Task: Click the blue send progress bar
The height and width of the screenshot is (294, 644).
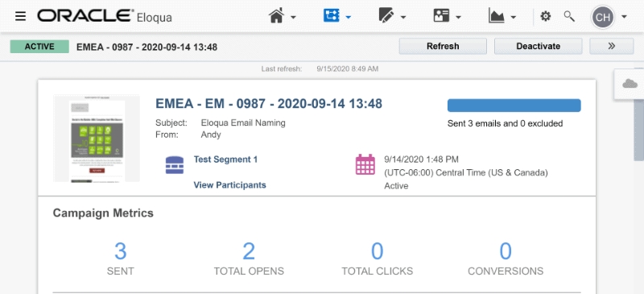Action: click(514, 106)
